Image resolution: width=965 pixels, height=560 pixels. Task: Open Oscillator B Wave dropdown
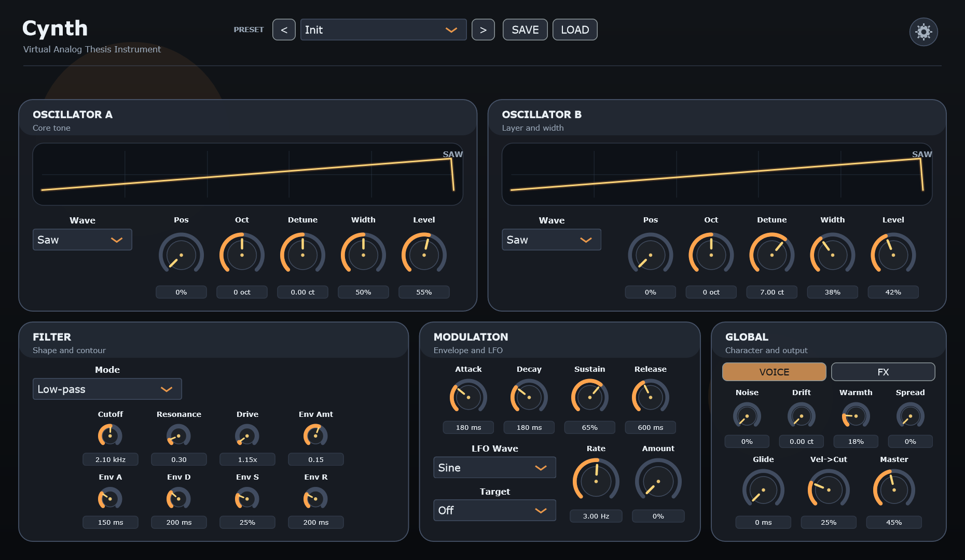click(x=552, y=240)
